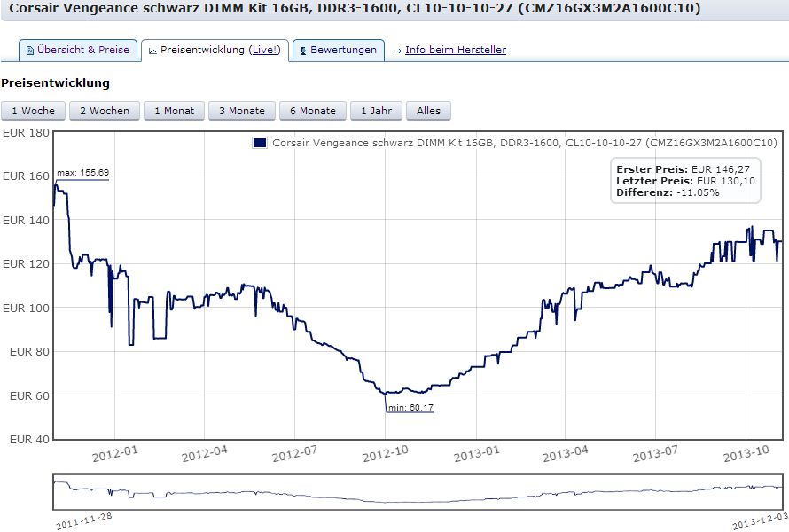This screenshot has width=789, height=532.
Task: Click the product title heading at top
Action: [355, 8]
